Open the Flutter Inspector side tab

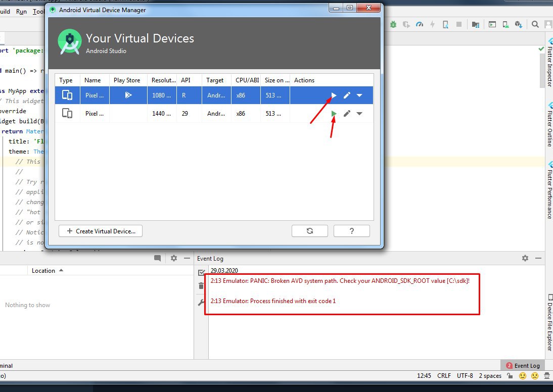549,62
